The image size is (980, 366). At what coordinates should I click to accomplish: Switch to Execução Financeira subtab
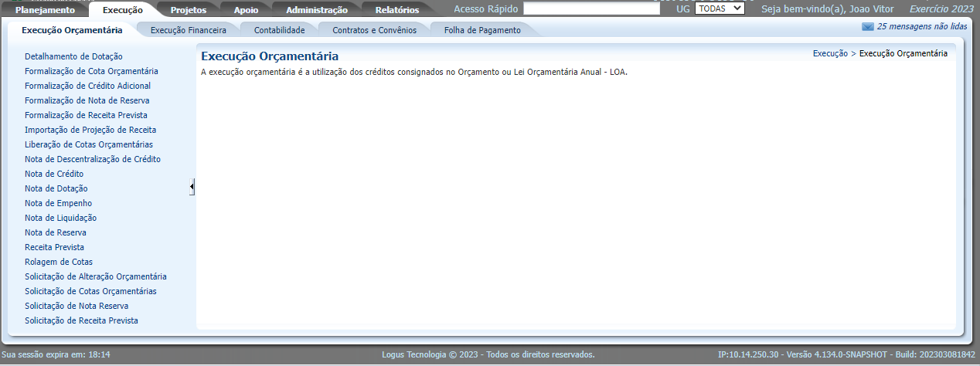click(x=188, y=30)
